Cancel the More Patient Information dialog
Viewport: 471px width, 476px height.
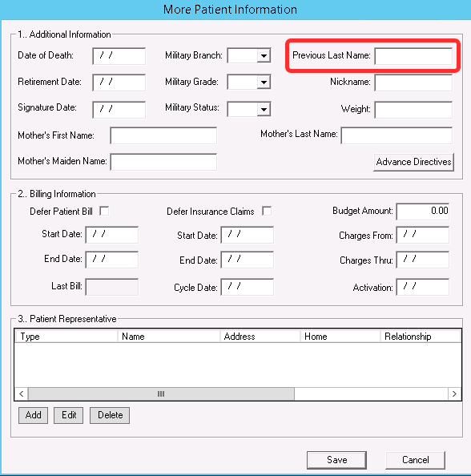[415, 460]
